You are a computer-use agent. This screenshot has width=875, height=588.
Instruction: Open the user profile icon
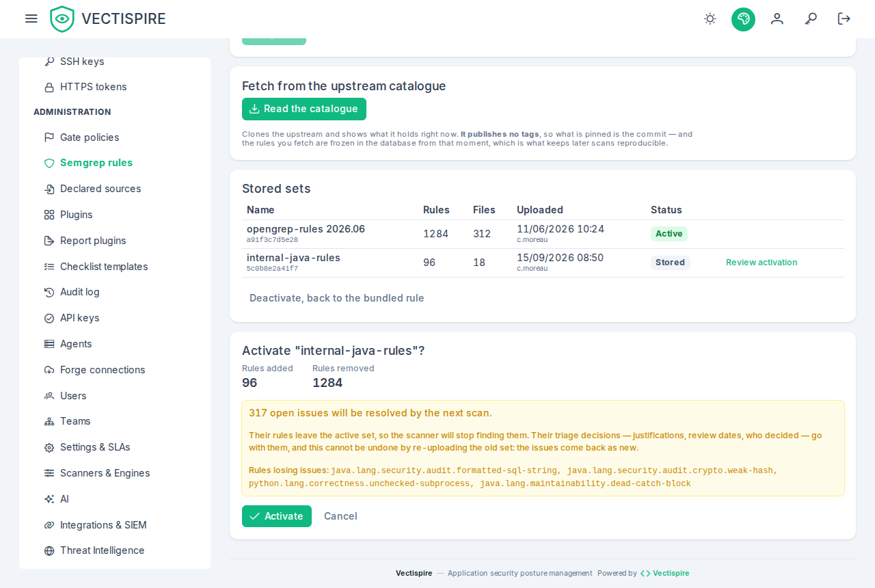point(777,18)
